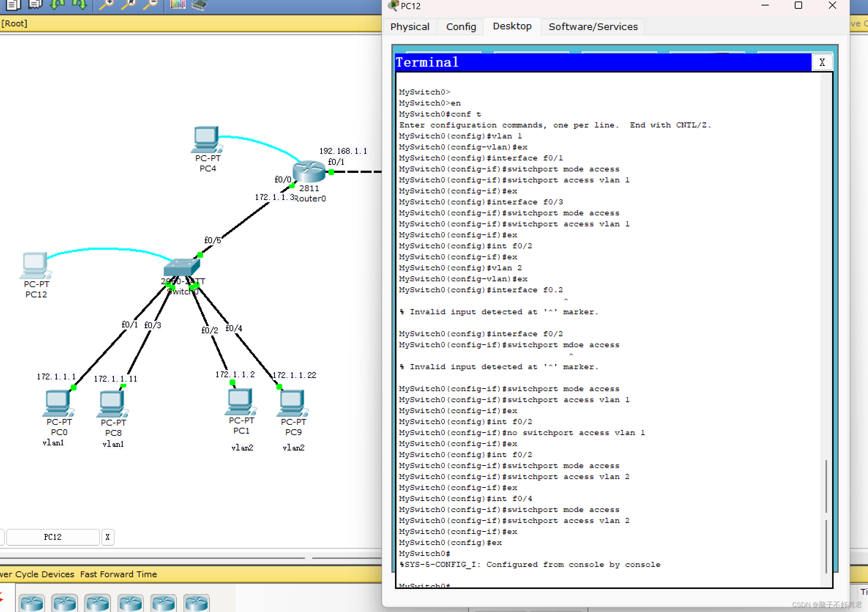The height and width of the screenshot is (612, 868).
Task: Click the green undo arrow icon
Action: point(57,5)
